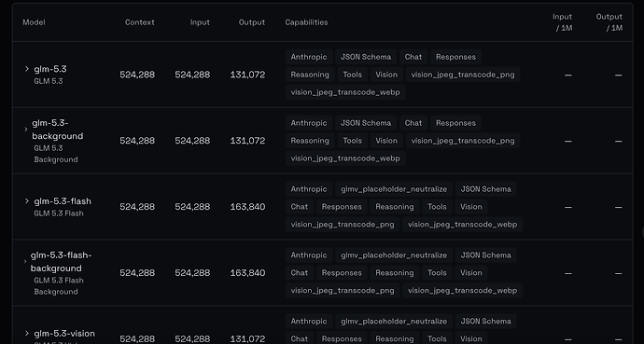The width and height of the screenshot is (644, 344).
Task: Click JSON Schema tag in glm-5.3 row
Action: (366, 57)
